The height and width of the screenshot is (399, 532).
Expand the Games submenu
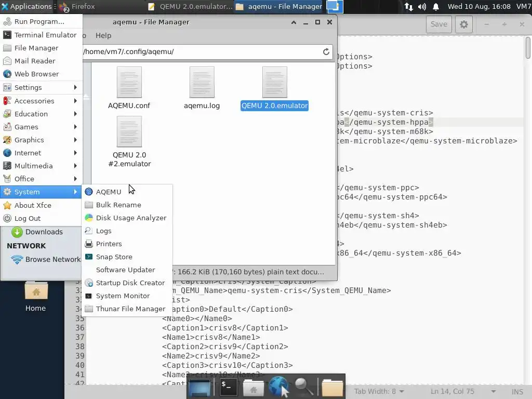coord(41,127)
